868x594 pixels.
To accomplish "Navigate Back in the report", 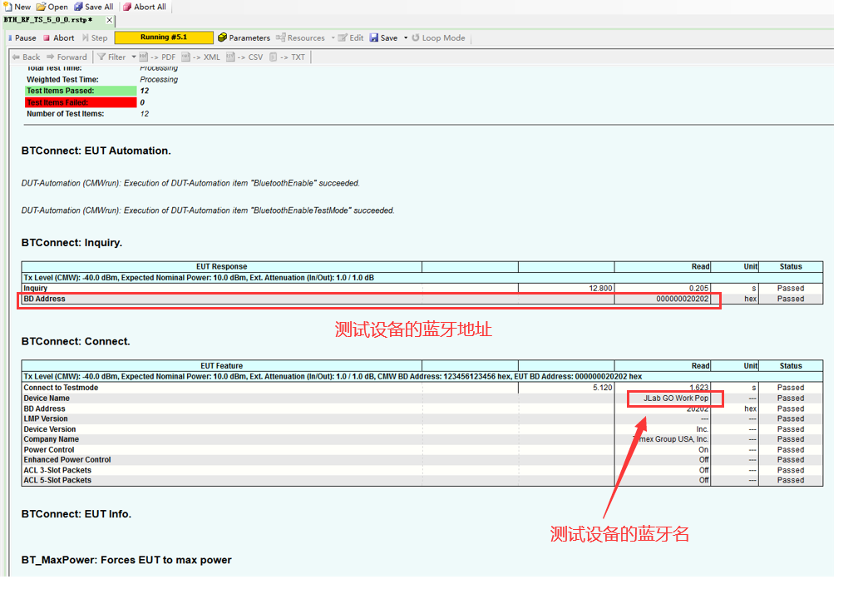I will tap(26, 57).
